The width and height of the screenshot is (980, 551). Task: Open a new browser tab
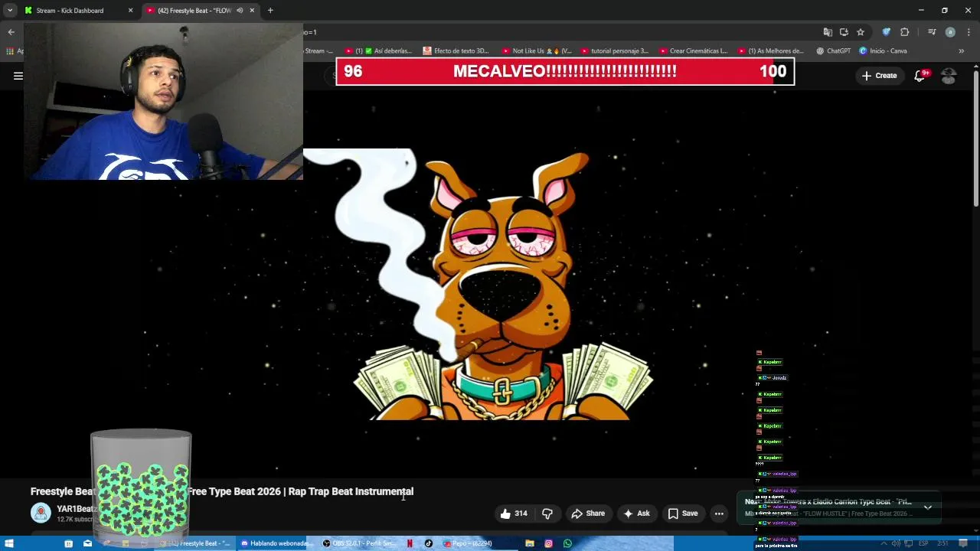click(x=270, y=11)
